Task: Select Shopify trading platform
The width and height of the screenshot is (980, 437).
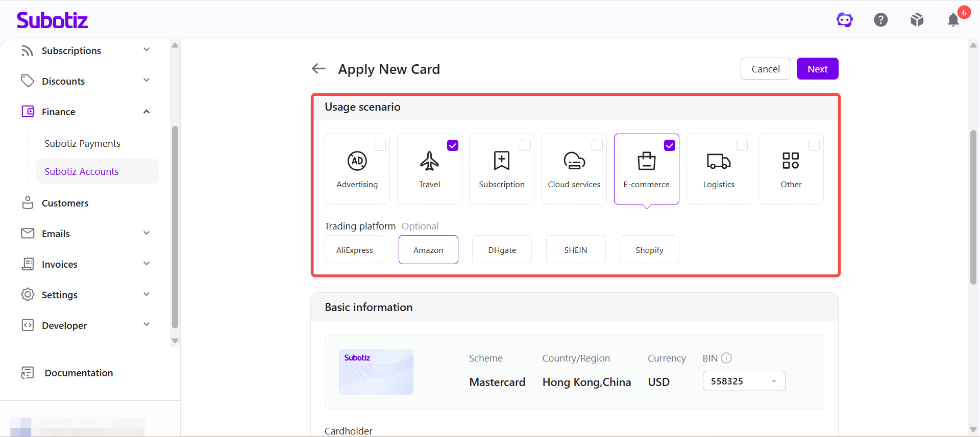Action: (x=649, y=250)
